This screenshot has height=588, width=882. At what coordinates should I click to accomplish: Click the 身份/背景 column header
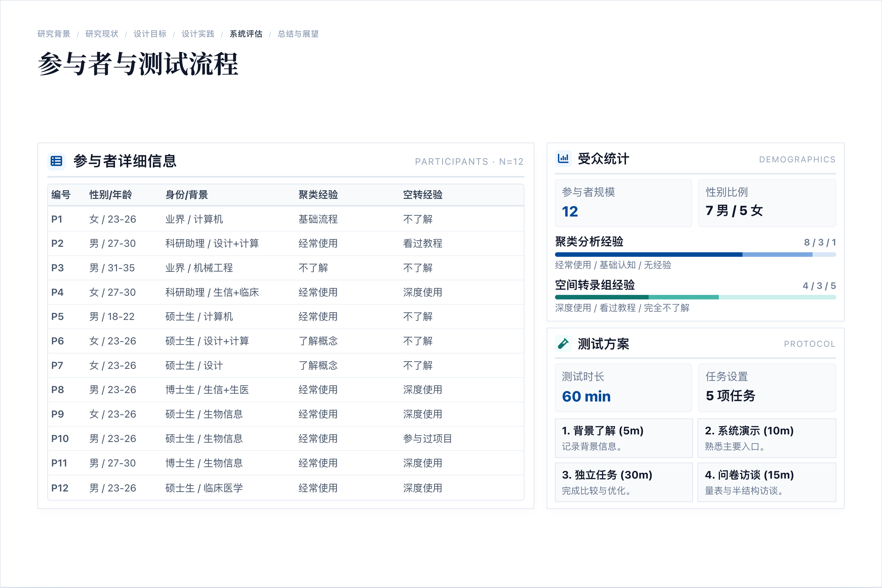187,195
